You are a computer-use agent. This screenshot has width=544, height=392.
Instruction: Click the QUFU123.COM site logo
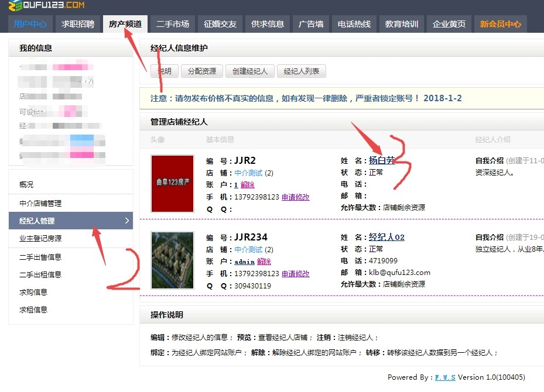coord(46,6)
